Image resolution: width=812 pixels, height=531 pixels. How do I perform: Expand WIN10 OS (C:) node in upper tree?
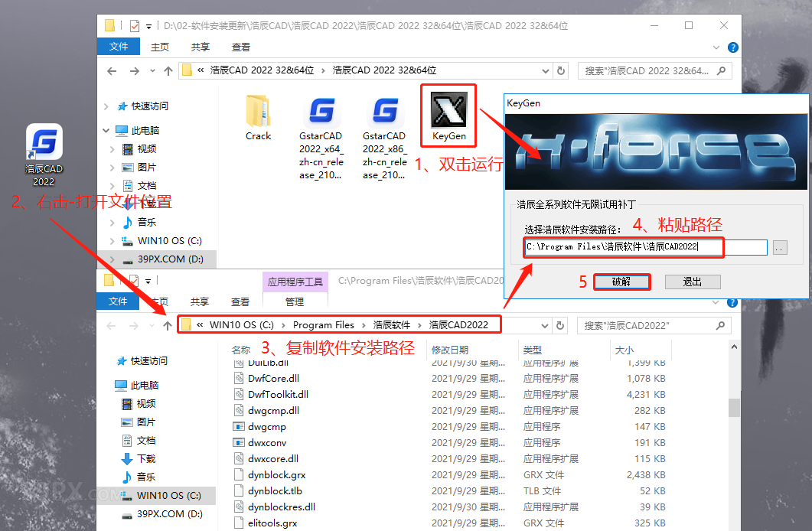tap(113, 241)
